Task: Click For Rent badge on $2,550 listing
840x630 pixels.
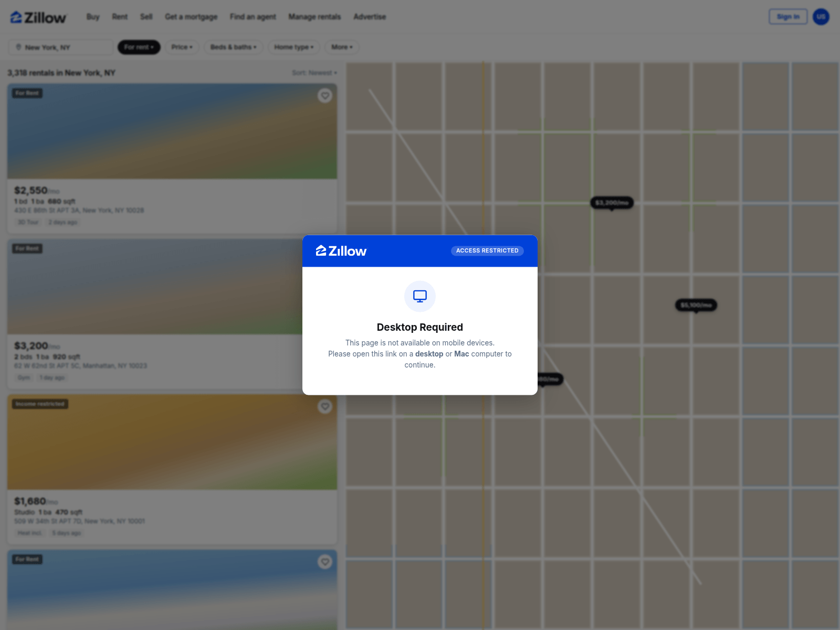Action: click(27, 93)
